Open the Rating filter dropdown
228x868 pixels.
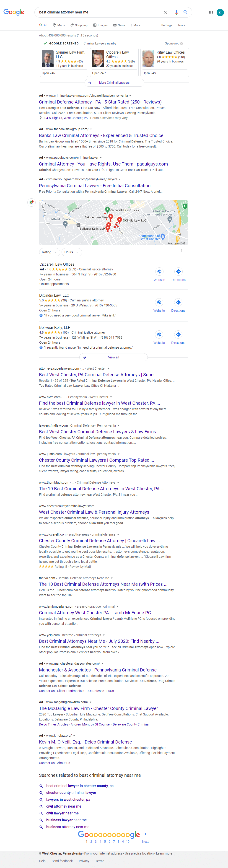tap(49, 252)
